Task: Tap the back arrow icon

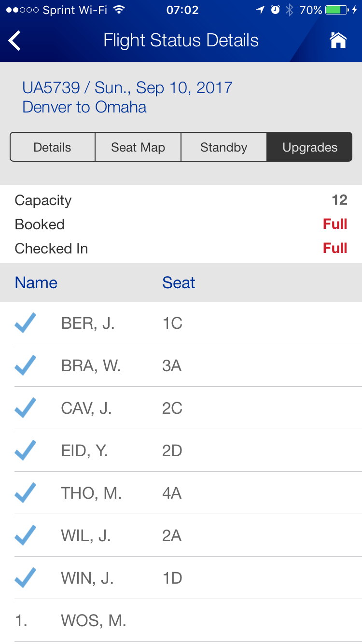Action: pos(15,41)
